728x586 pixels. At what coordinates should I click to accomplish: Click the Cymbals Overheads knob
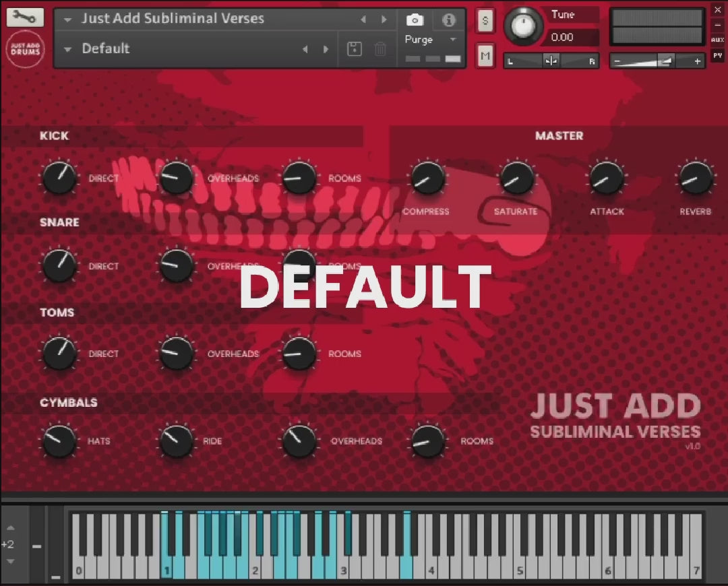tap(299, 441)
